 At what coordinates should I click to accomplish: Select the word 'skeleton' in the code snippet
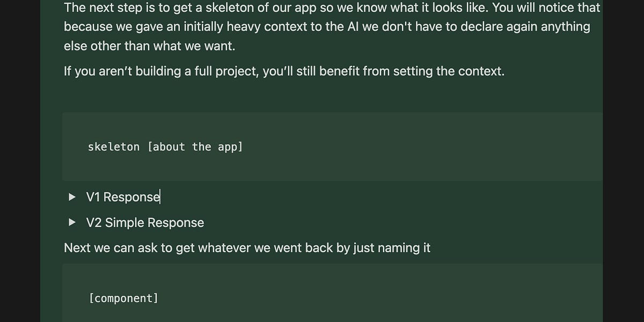pyautogui.click(x=113, y=147)
